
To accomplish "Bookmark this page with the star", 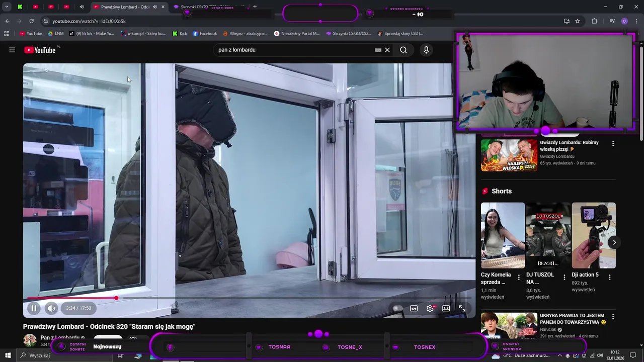I will click(x=578, y=21).
